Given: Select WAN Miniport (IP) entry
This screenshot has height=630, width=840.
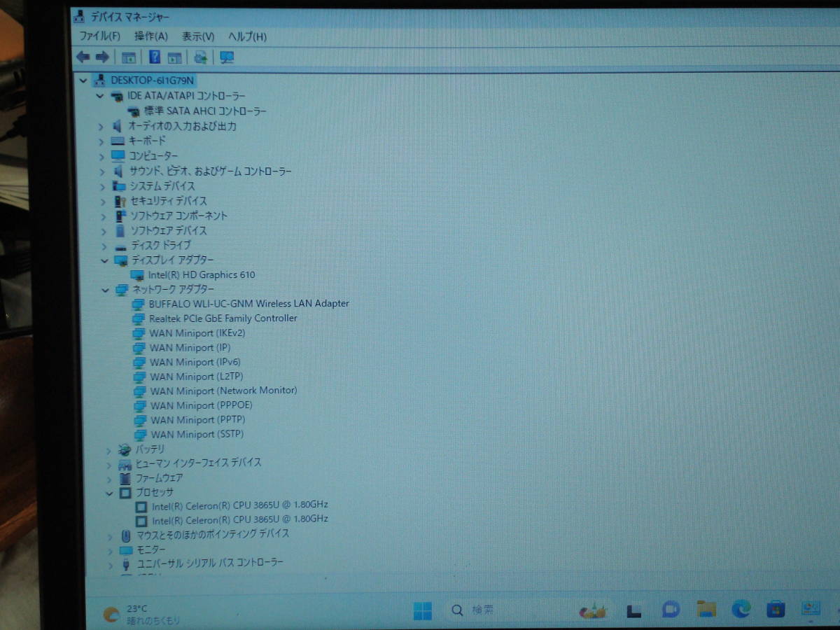Looking at the screenshot, I should (x=190, y=348).
